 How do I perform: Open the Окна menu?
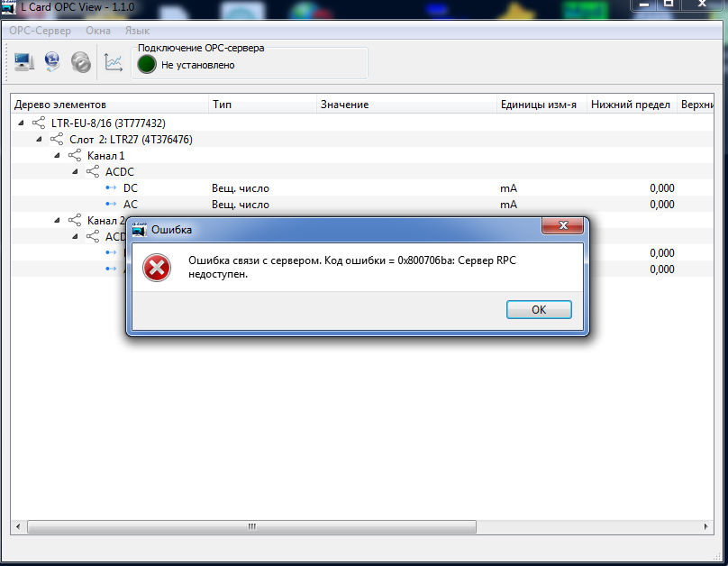coord(98,31)
